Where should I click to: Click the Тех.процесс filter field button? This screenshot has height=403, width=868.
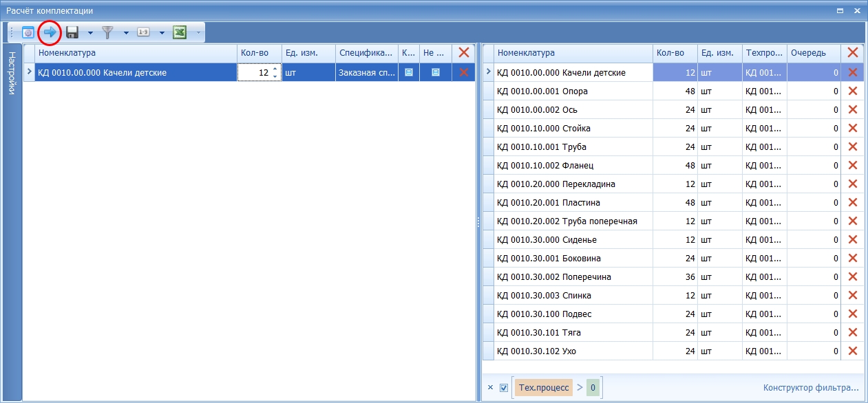click(543, 388)
